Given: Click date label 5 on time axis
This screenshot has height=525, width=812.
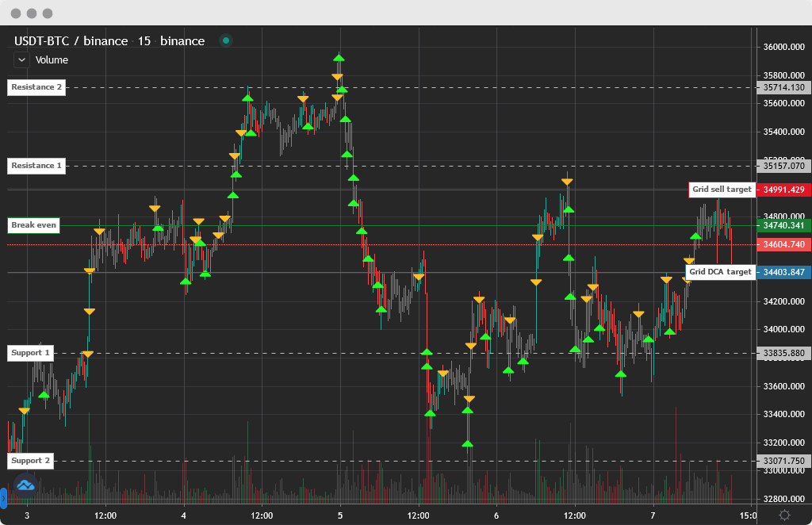Looking at the screenshot, I should point(340,515).
